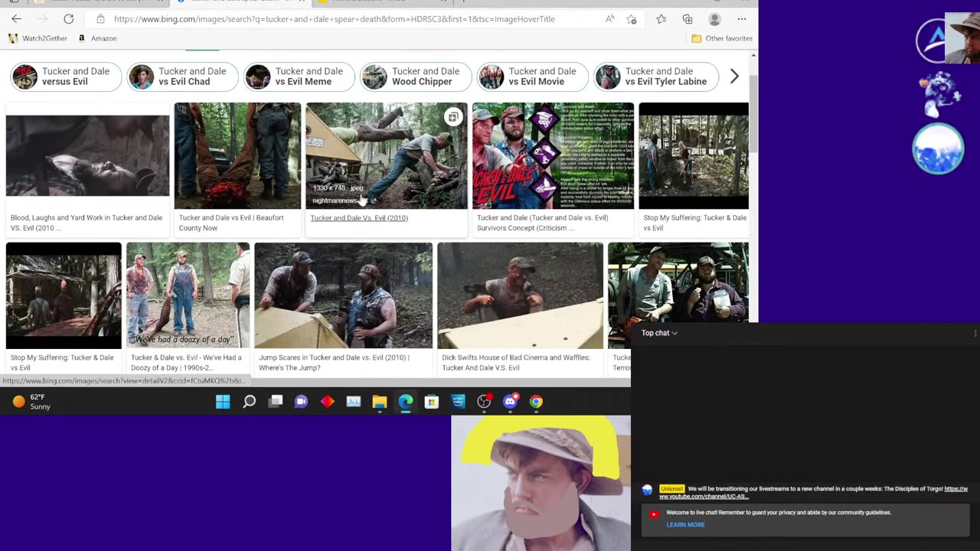Viewport: 980px width, 551px height.
Task: Click the address bar URL field
Action: [x=335, y=19]
